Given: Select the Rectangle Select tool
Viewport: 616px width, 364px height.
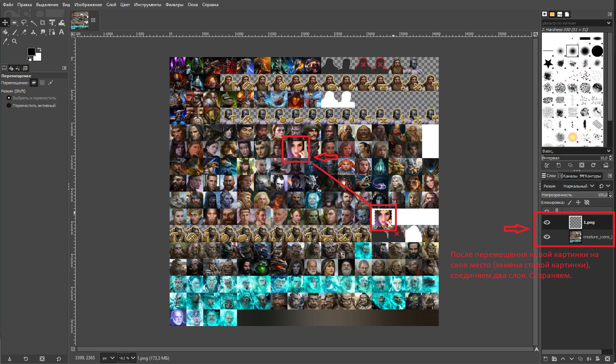Looking at the screenshot, I should point(14,22).
